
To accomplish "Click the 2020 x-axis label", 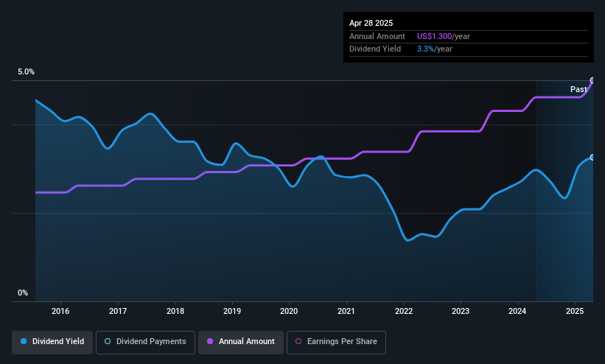I will pos(289,311).
